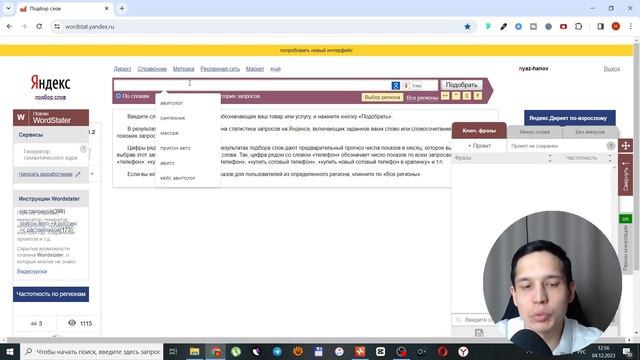Image resolution: width=640 pixels, height=360 pixels.
Task: Click the bookmark star in the address bar
Action: (467, 27)
